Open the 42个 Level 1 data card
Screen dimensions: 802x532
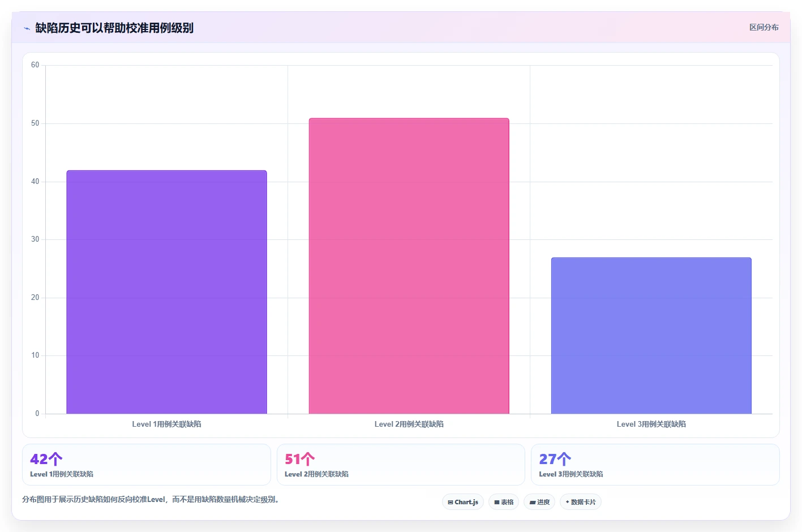(147, 465)
